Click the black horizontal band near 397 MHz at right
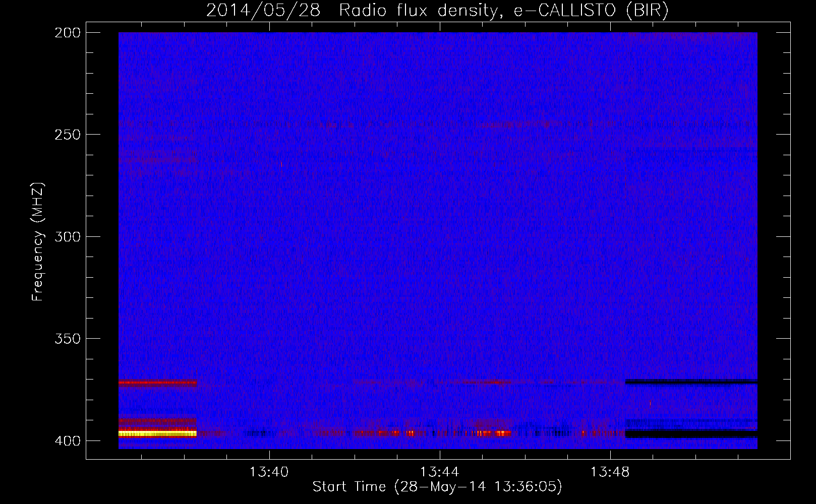The image size is (816, 504). [691, 434]
